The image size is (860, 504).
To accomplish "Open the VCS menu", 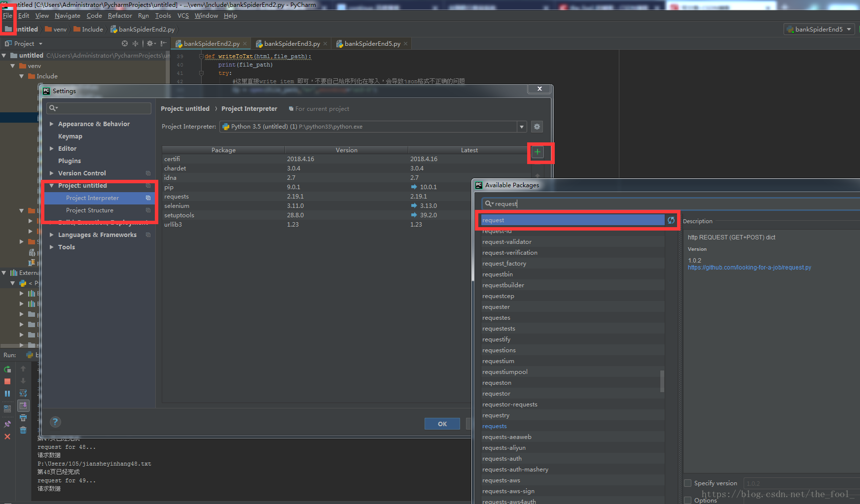I will [183, 16].
